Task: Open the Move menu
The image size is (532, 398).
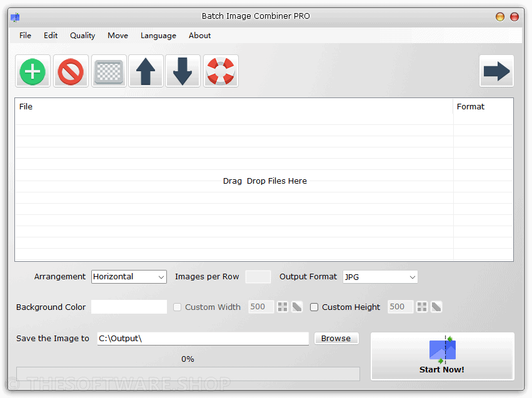Action: click(x=118, y=36)
